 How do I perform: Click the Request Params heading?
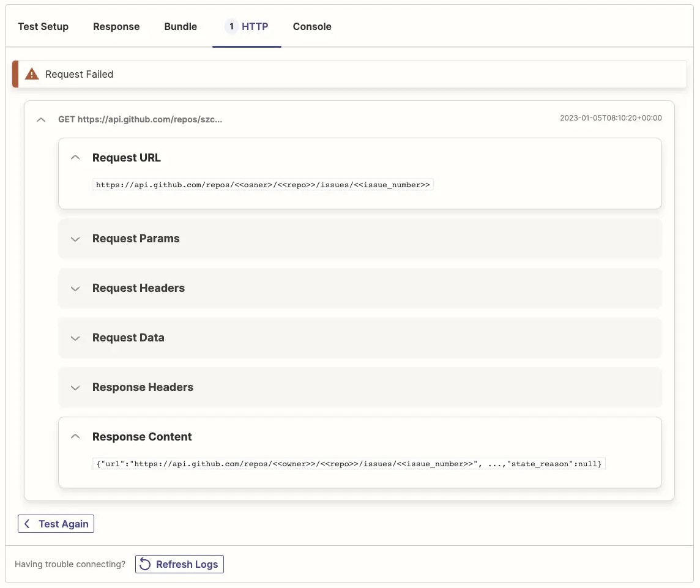click(x=136, y=239)
